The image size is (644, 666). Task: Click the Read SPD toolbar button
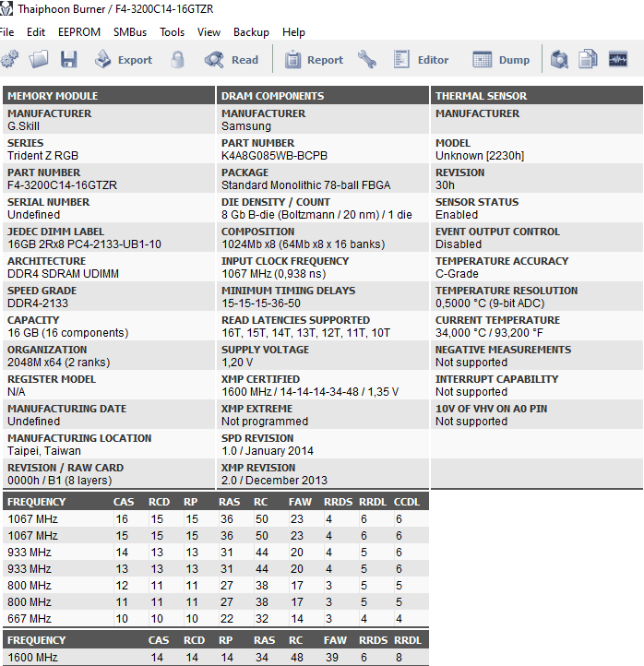(231, 59)
